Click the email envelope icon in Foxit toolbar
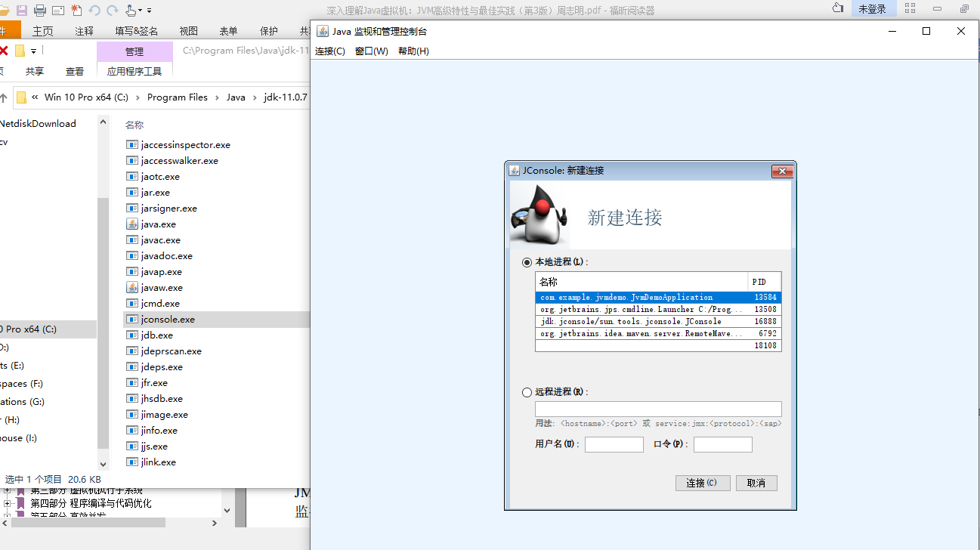Screen dimensions: 980x550 coord(57,11)
